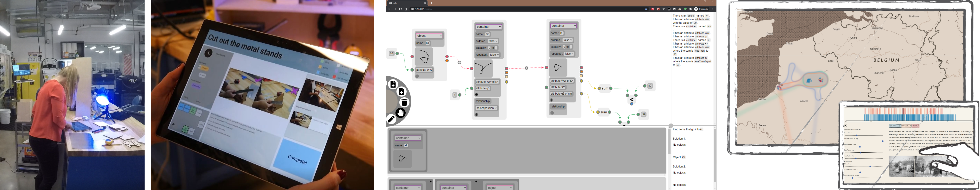Image resolution: width=980 pixels, height=190 pixels.
Task: Open container type dropdown of nm node
Action: click(x=489, y=27)
